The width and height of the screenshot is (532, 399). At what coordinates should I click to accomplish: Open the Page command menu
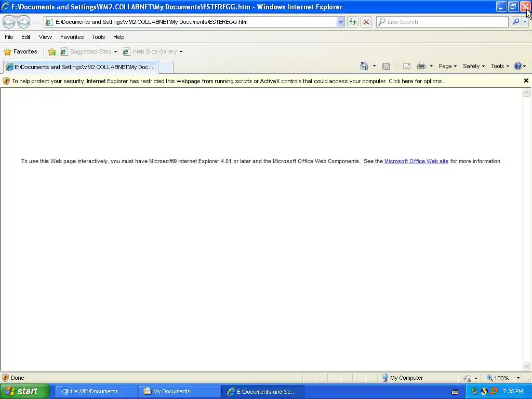tap(447, 66)
